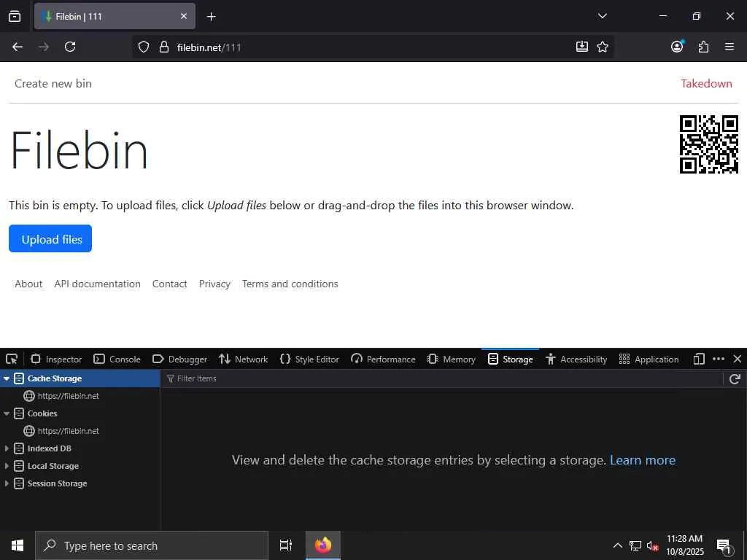This screenshot has width=747, height=560.
Task: Open a new tab with plus button
Action: coord(211,17)
